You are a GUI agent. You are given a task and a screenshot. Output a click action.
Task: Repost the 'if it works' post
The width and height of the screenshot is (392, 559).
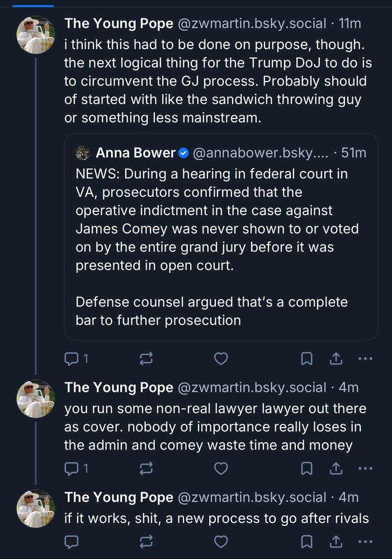coord(147,541)
